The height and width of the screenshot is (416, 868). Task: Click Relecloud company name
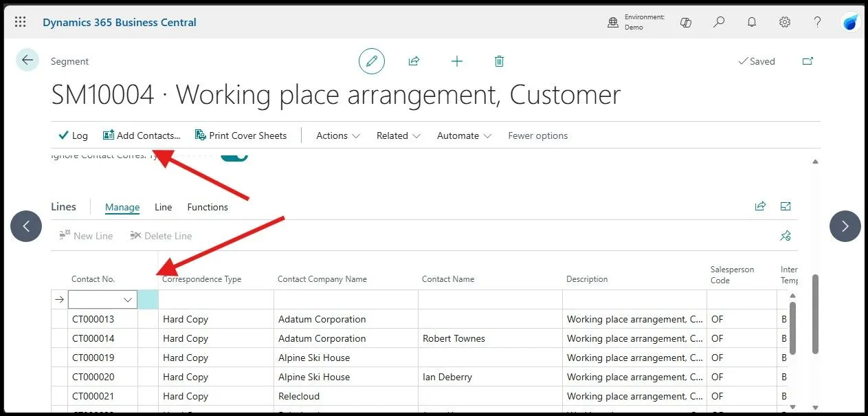[x=299, y=396]
